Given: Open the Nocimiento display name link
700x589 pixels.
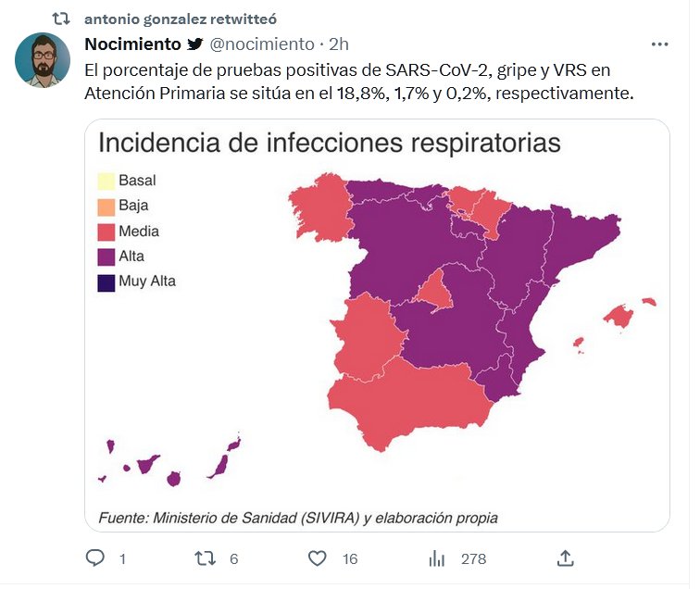Looking at the screenshot, I should tap(132, 44).
